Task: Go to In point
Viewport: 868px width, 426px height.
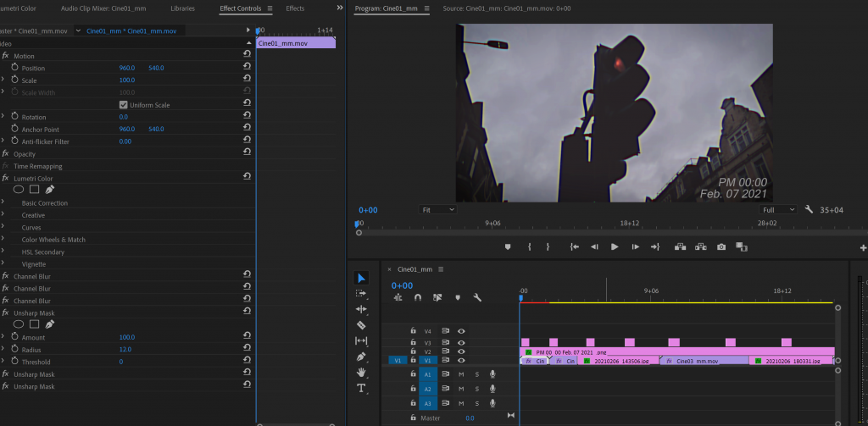Action: click(575, 247)
